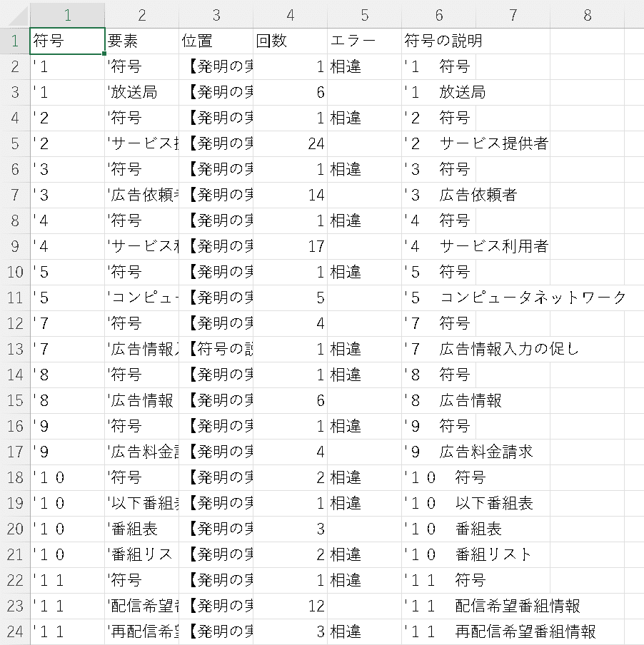Select row header 11
The image size is (644, 645).
click(15, 298)
